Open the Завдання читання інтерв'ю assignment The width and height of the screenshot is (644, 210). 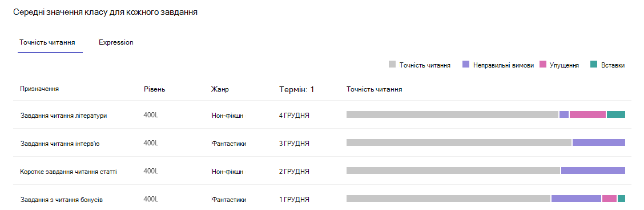(59, 143)
